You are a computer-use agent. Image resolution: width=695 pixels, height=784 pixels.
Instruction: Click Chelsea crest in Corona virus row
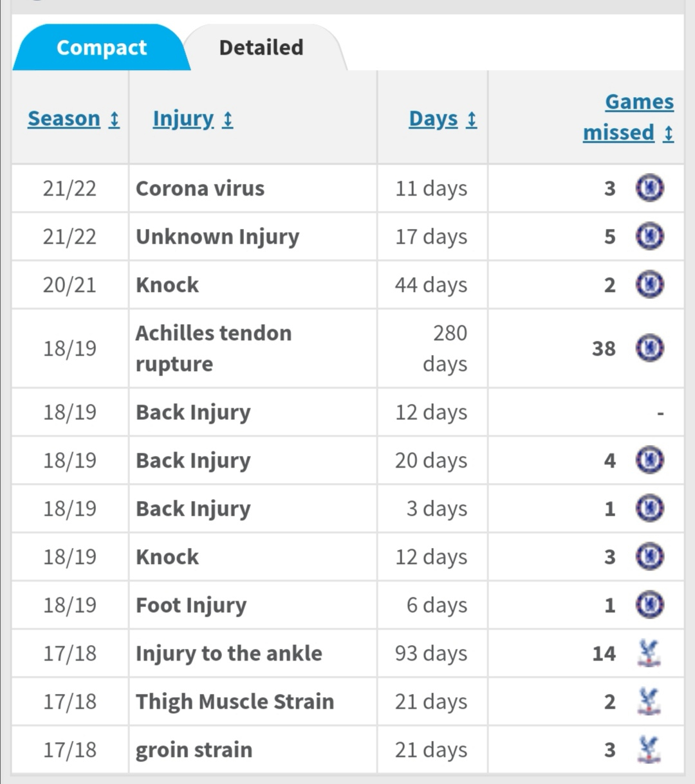650,188
